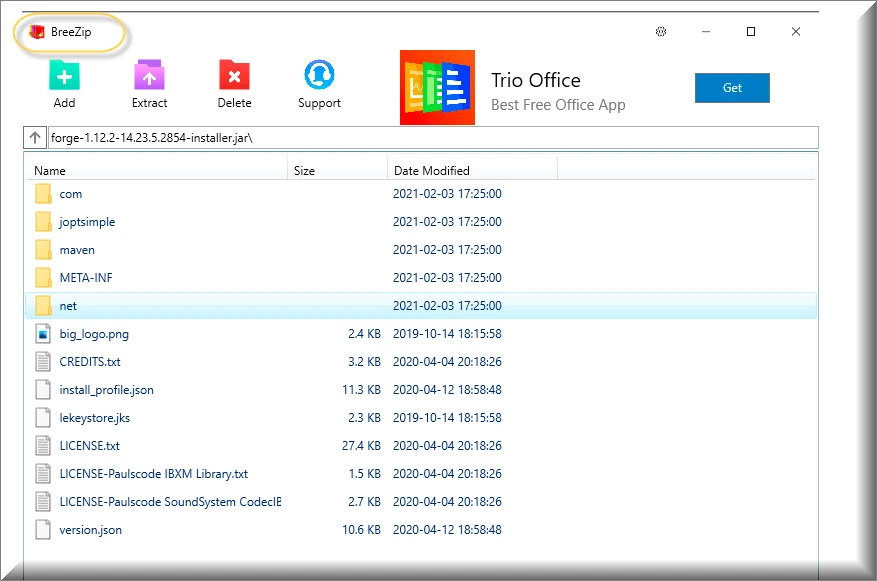This screenshot has width=877, height=581.
Task: Click the Best Free Office App tagline
Action: pos(558,105)
